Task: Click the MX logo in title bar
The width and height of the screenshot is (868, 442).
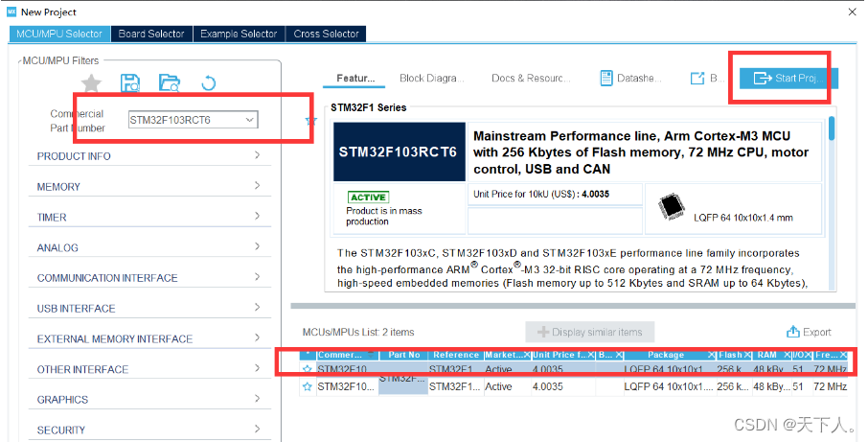Action: pyautogui.click(x=11, y=12)
